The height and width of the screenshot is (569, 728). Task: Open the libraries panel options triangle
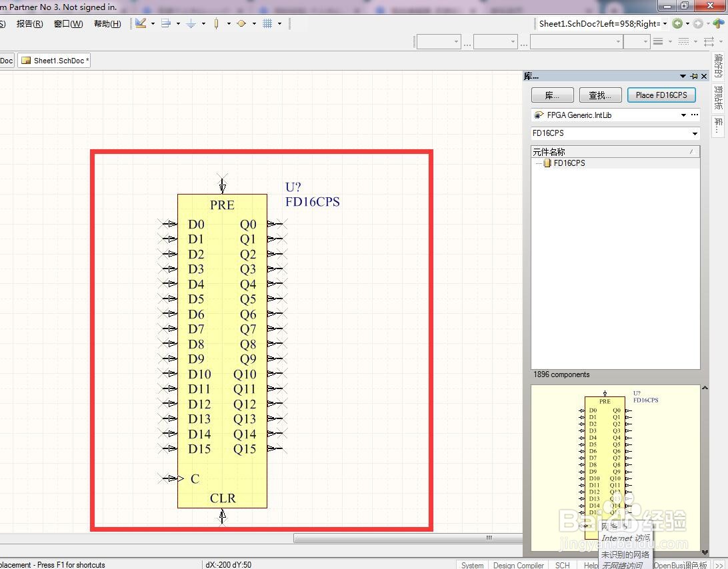683,76
